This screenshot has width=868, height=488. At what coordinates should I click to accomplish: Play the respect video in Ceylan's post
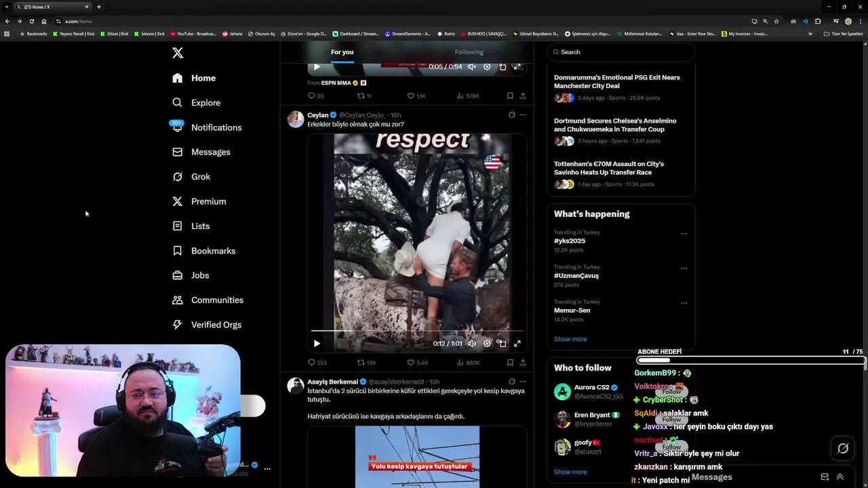coord(317,344)
